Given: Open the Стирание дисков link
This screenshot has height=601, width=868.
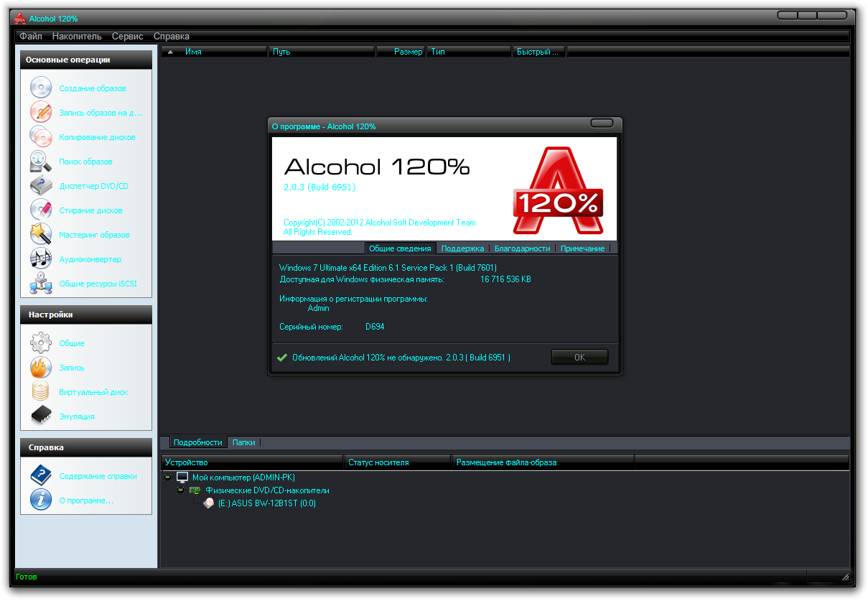Looking at the screenshot, I should click(x=90, y=210).
